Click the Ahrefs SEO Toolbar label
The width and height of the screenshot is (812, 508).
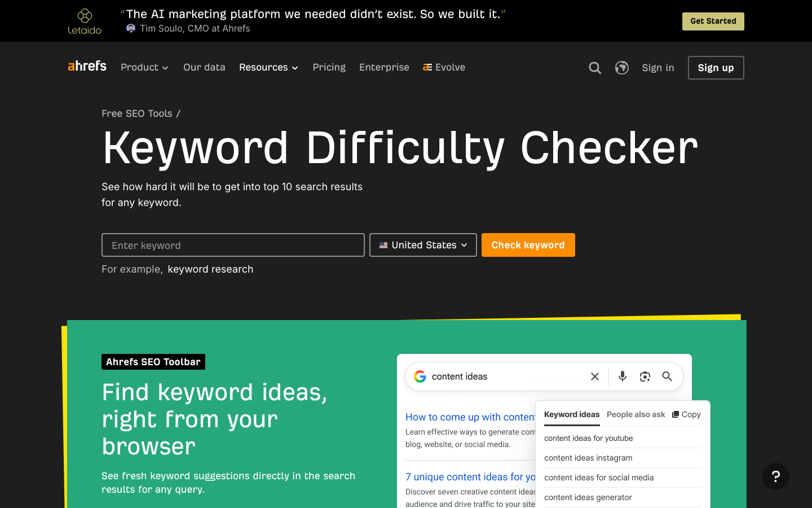(153, 362)
